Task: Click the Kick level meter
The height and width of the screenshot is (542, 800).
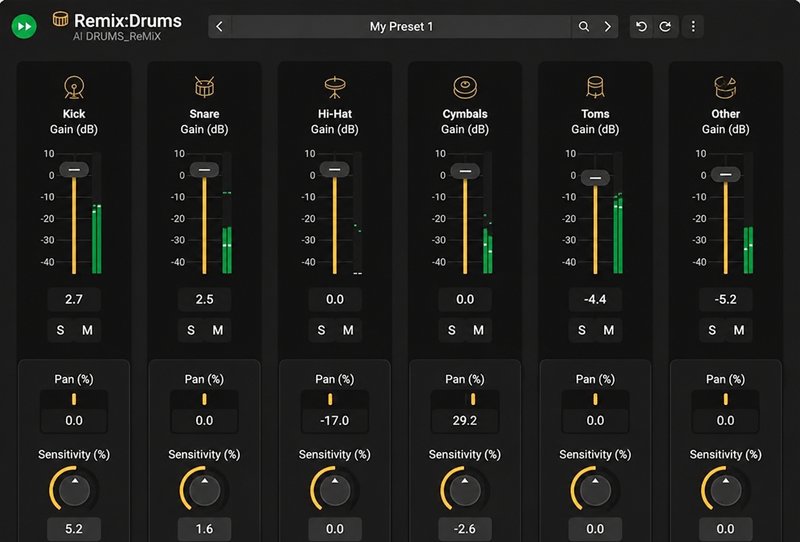Action: [96, 213]
